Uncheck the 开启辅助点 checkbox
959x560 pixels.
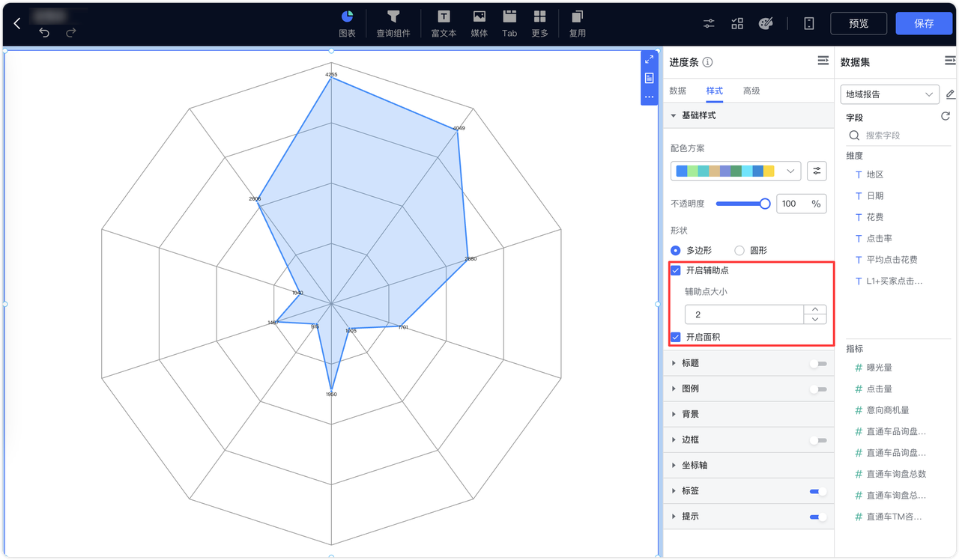676,270
